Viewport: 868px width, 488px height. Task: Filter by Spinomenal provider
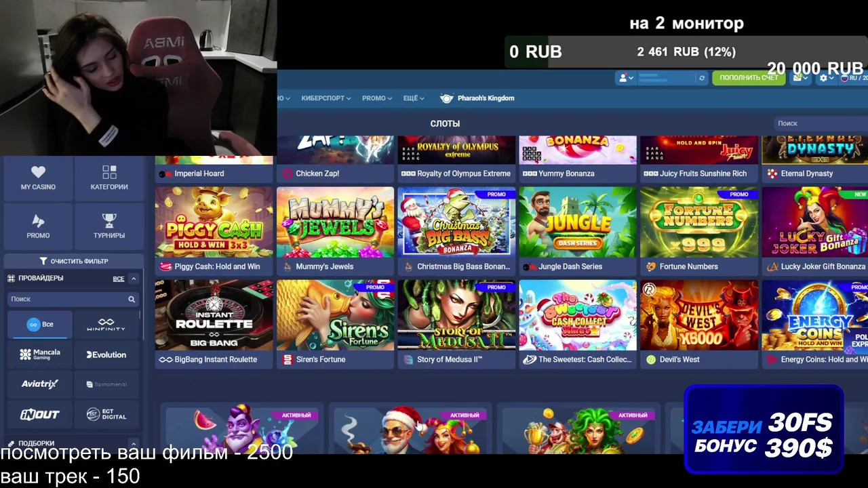106,384
